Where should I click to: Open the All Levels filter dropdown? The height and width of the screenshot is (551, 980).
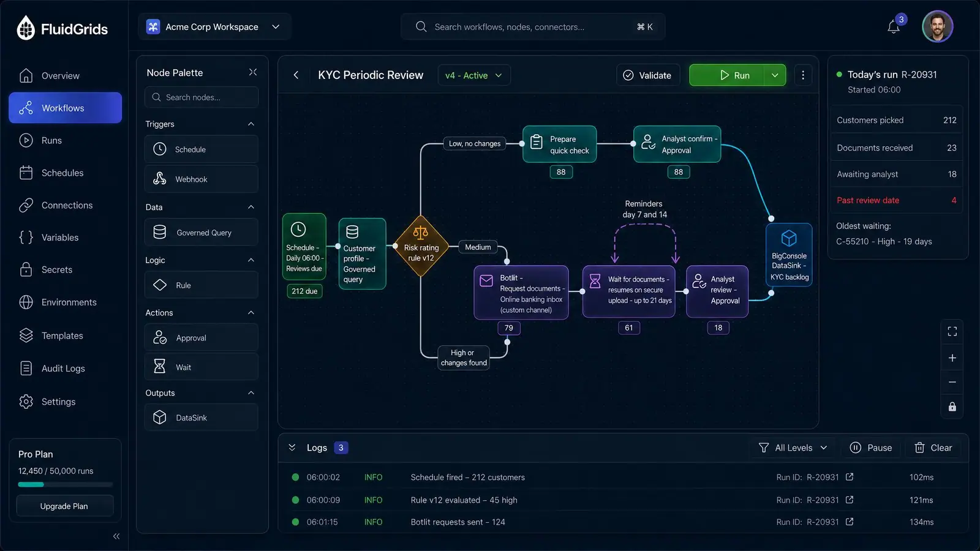point(793,448)
